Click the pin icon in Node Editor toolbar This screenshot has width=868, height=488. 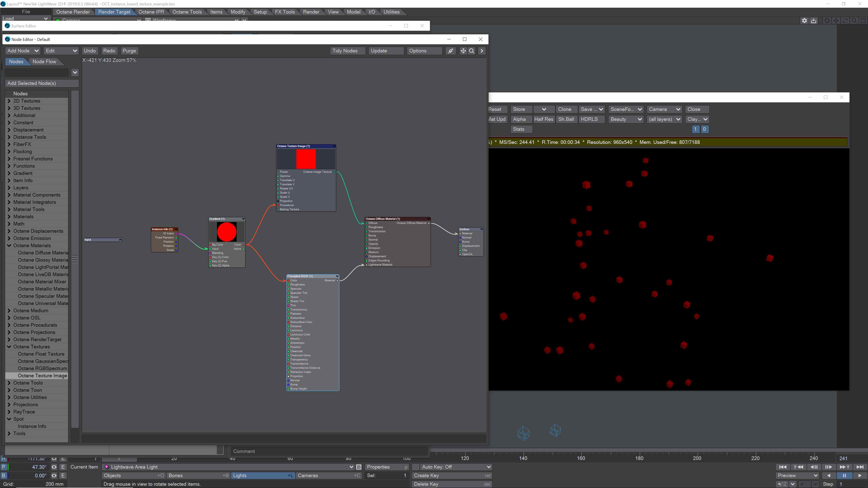coord(451,51)
